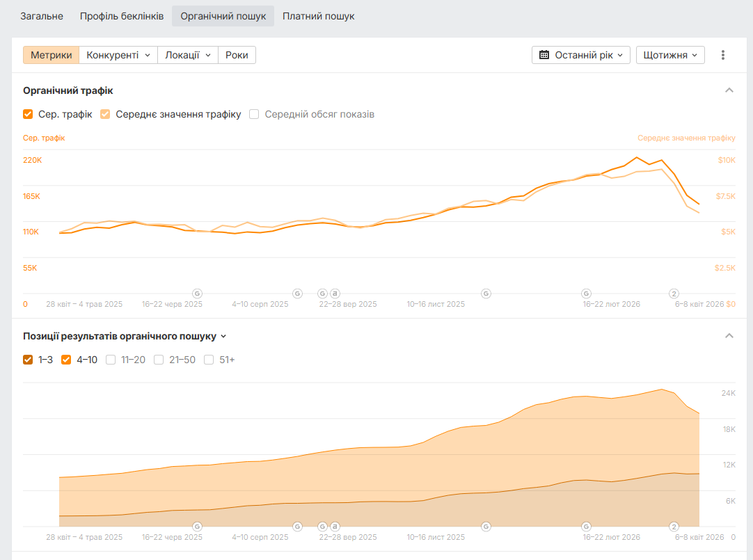Open the three-dot more options menu
This screenshot has width=753, height=560.
click(723, 55)
